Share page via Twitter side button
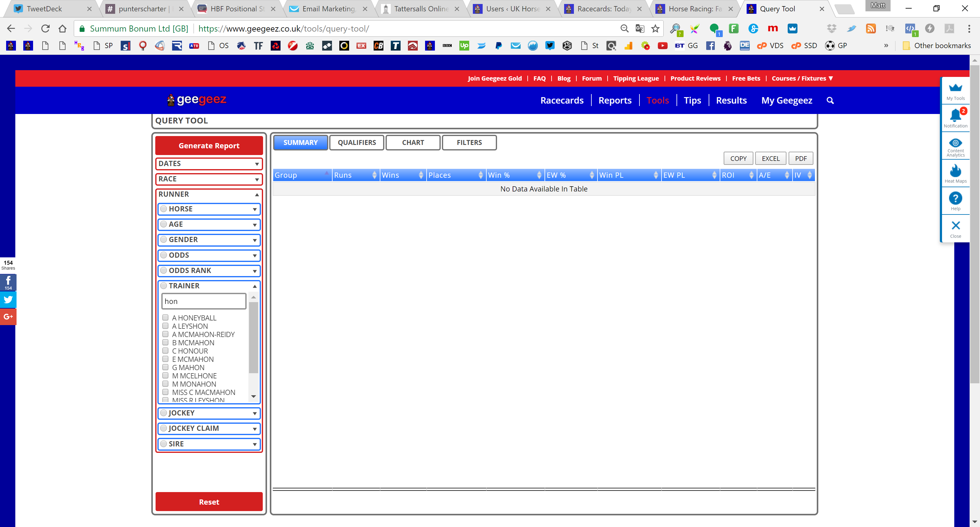 [x=8, y=299]
